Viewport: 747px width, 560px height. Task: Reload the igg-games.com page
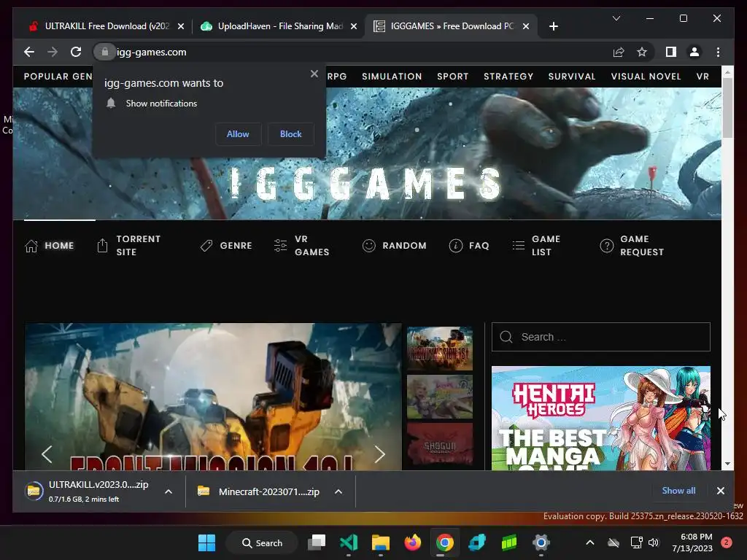(76, 52)
